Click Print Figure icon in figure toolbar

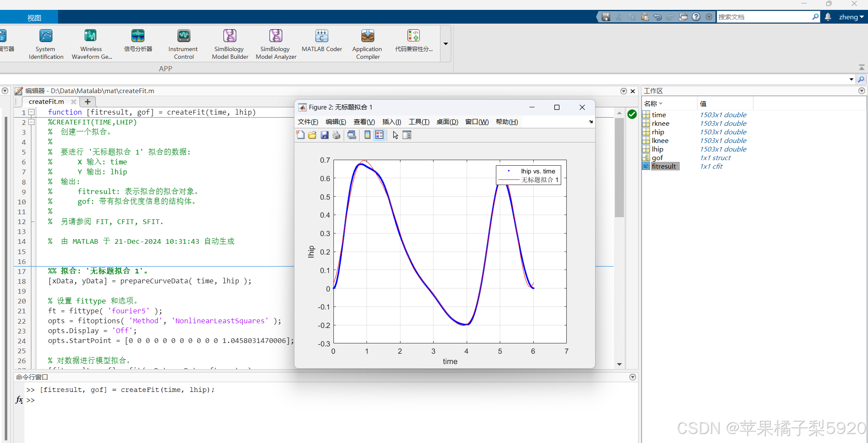coord(336,135)
